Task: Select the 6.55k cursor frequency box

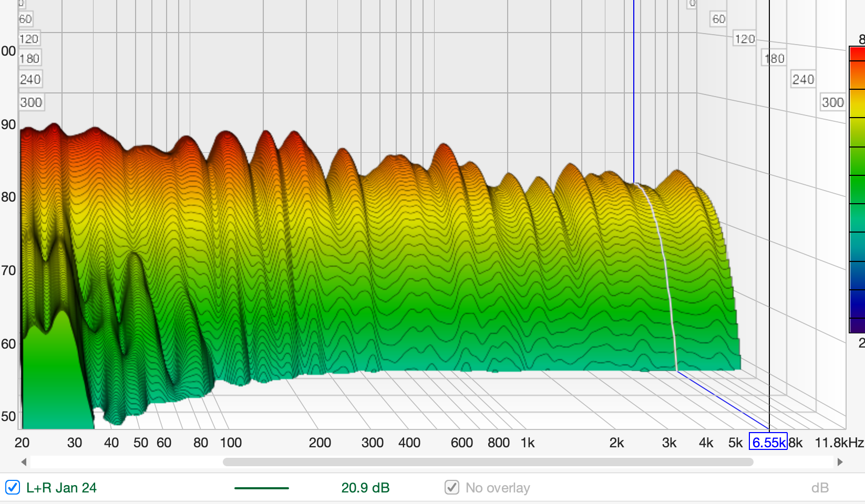Action: [x=768, y=442]
